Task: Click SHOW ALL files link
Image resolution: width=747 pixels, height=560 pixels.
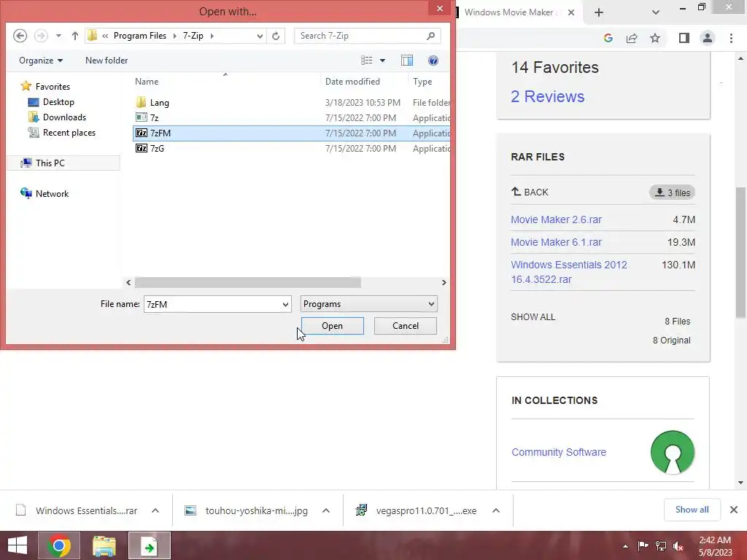Action: click(533, 317)
